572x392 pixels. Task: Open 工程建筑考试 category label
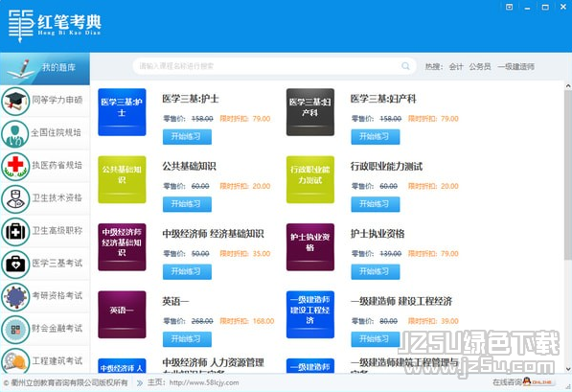(x=57, y=361)
